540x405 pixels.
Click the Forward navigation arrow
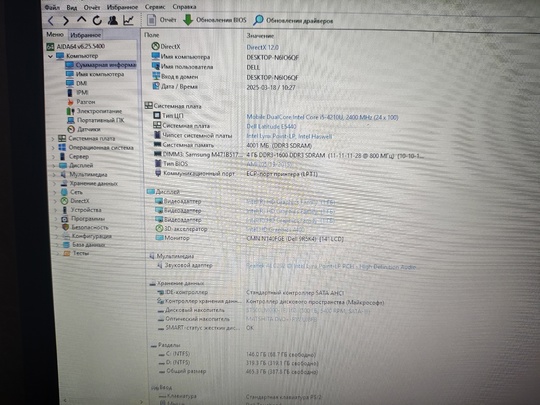click(x=66, y=21)
